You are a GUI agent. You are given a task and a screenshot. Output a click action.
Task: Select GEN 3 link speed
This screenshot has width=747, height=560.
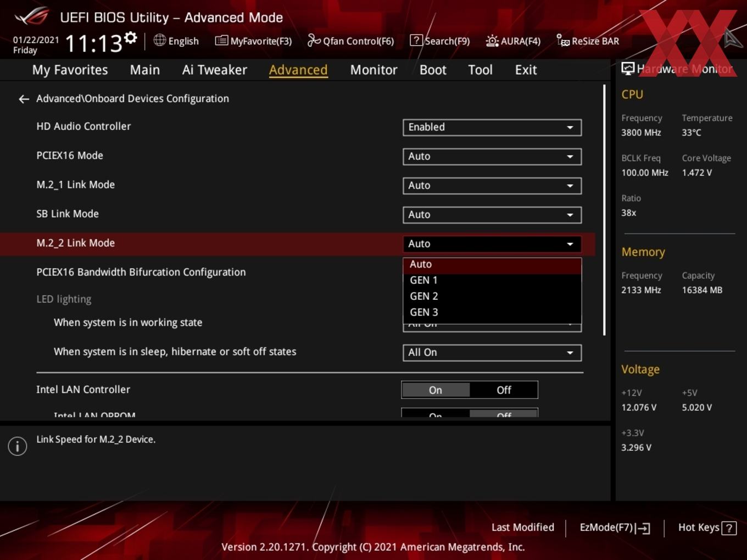pos(492,312)
